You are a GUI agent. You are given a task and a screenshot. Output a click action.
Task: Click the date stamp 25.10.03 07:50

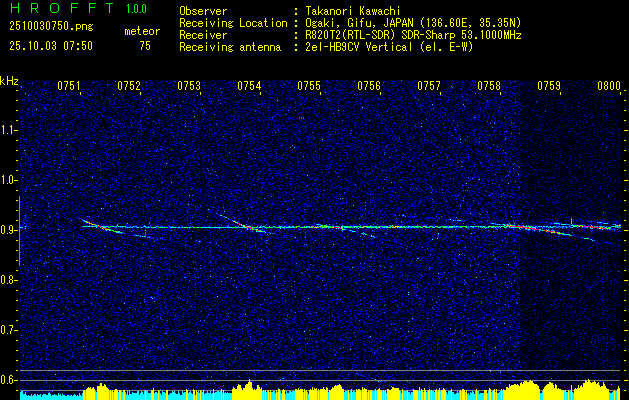[x=50, y=45]
